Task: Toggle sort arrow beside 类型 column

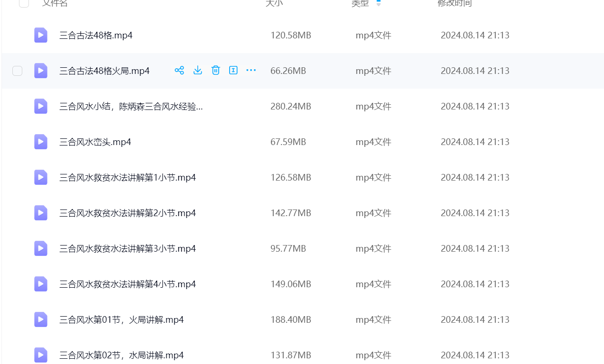Action: point(378,3)
